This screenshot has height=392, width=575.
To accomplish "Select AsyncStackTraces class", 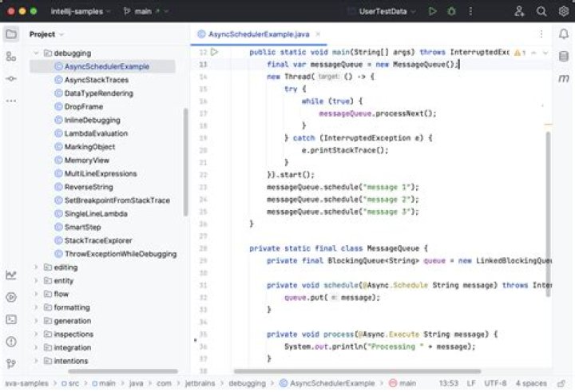I will click(97, 80).
